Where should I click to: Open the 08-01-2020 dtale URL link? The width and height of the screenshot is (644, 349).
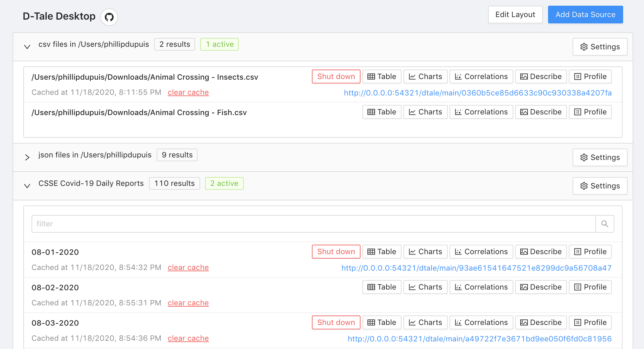tap(476, 268)
